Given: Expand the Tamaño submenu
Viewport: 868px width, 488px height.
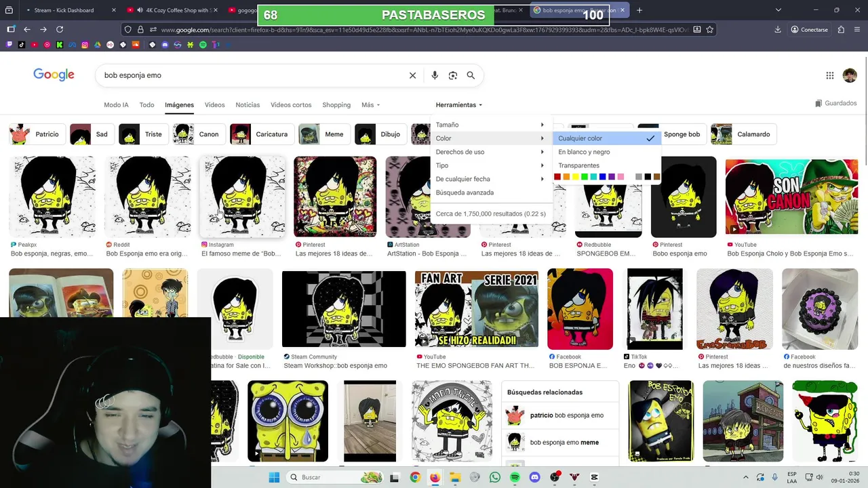Looking at the screenshot, I should tap(491, 125).
